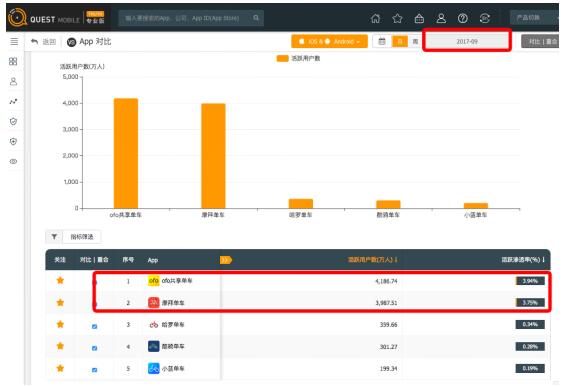This screenshot has height=386, width=580.
Task: Click the ofo共享单车 orange bar in chart
Action: [126, 153]
